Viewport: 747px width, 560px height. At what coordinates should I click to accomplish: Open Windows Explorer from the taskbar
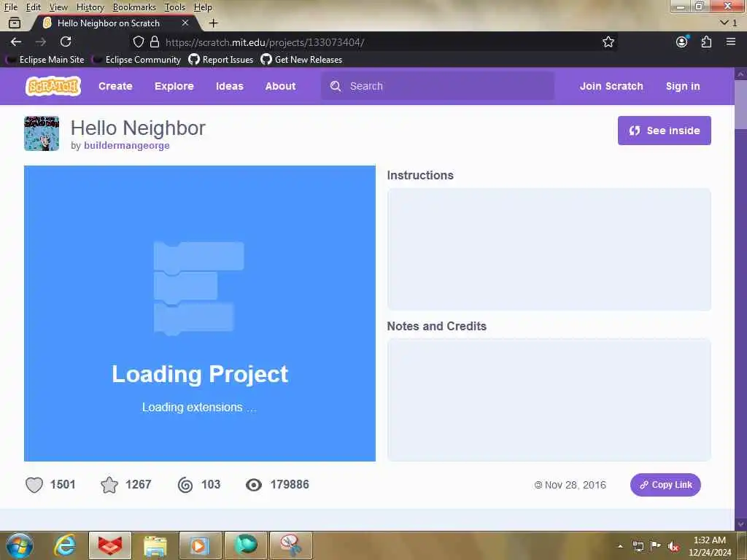click(x=155, y=545)
